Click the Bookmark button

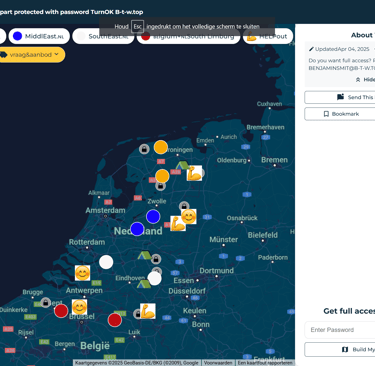pos(340,114)
